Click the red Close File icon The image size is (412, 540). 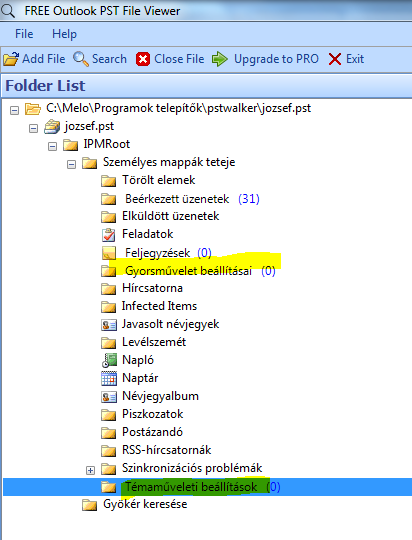tap(143, 59)
